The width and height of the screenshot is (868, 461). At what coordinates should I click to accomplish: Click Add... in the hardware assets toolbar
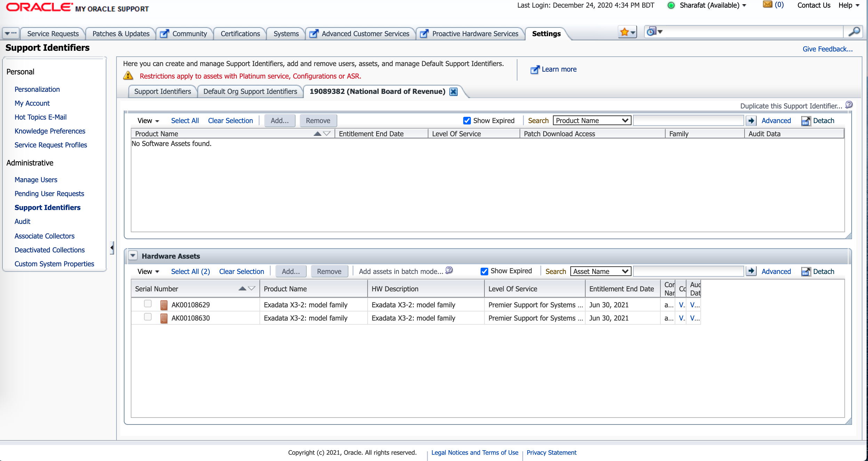tap(291, 272)
